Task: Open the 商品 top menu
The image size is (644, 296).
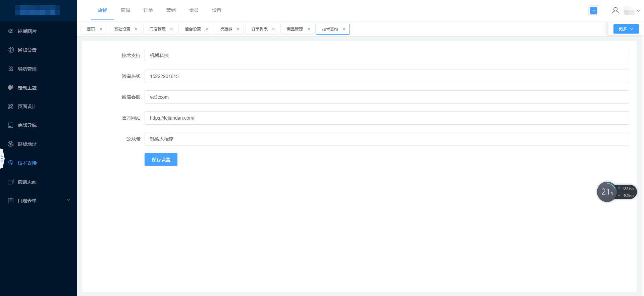Action: point(125,10)
